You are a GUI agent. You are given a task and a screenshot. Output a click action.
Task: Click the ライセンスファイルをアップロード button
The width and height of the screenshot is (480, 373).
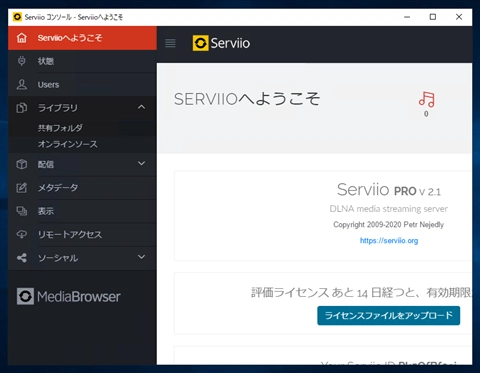388,315
